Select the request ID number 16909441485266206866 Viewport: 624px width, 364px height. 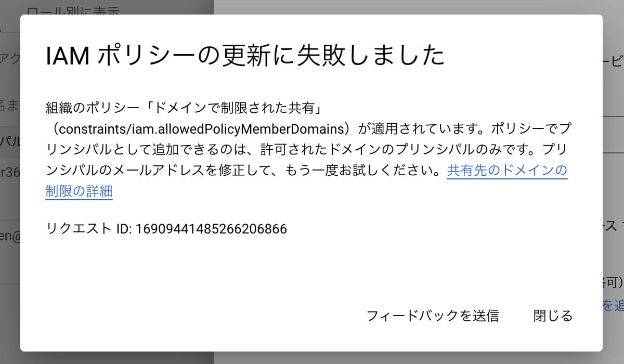212,229
